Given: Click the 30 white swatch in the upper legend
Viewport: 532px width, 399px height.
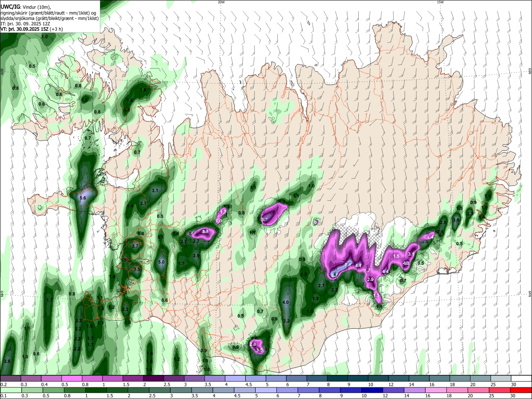Looking at the screenshot, I should pos(520,379).
